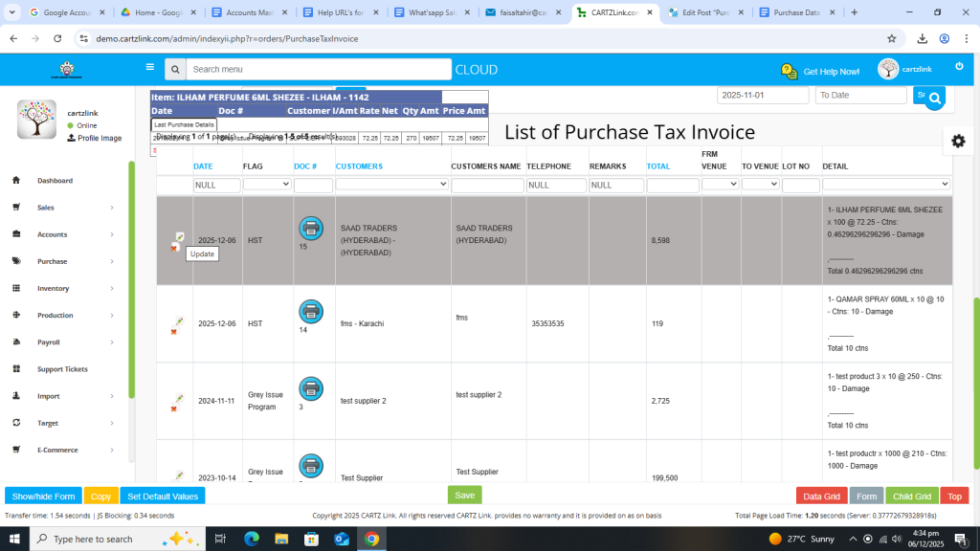Open the Edge browser from the taskbar
980x551 pixels.
[253, 539]
